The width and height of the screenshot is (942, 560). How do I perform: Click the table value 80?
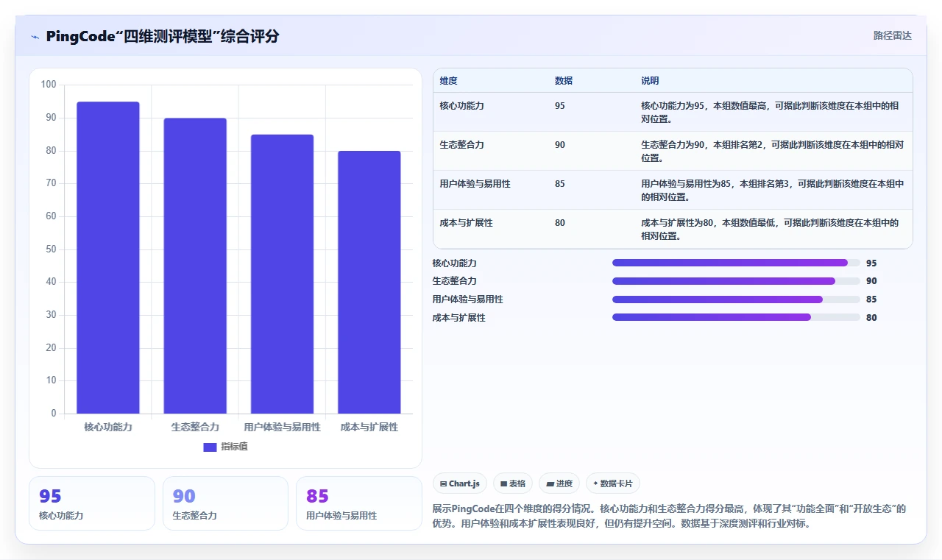(560, 223)
